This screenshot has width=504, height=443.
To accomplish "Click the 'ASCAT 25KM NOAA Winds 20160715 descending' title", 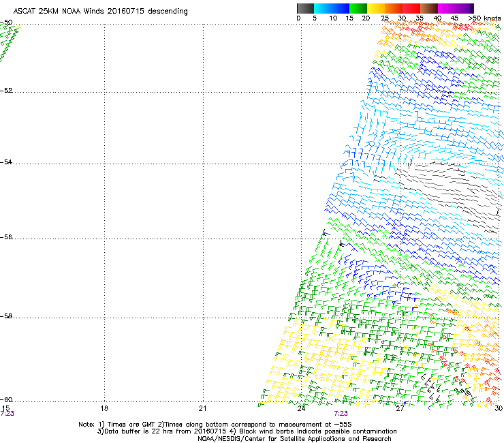I will [x=100, y=11].
